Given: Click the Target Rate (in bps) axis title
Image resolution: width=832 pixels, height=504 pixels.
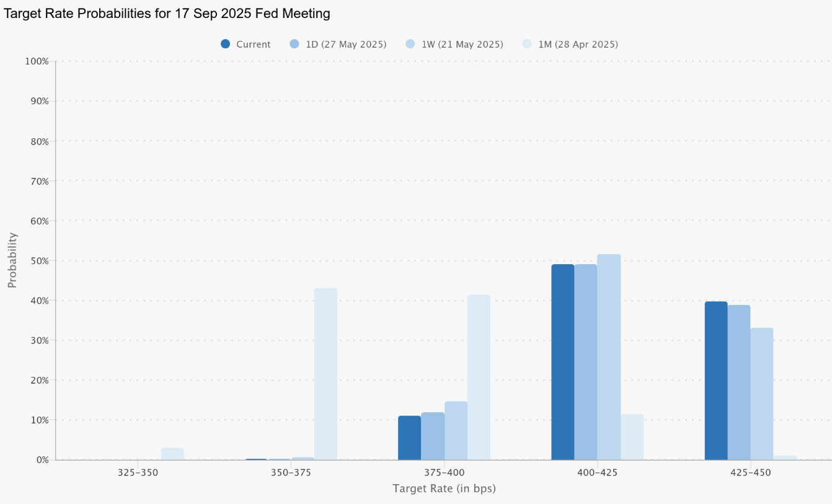Looking at the screenshot, I should click(x=444, y=489).
